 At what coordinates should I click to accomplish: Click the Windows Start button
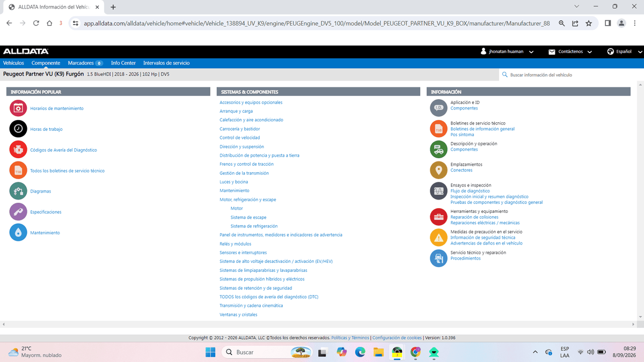pyautogui.click(x=210, y=352)
